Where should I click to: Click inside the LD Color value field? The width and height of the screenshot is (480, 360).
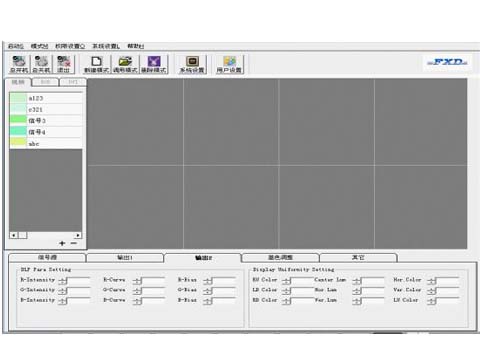click(x=303, y=291)
